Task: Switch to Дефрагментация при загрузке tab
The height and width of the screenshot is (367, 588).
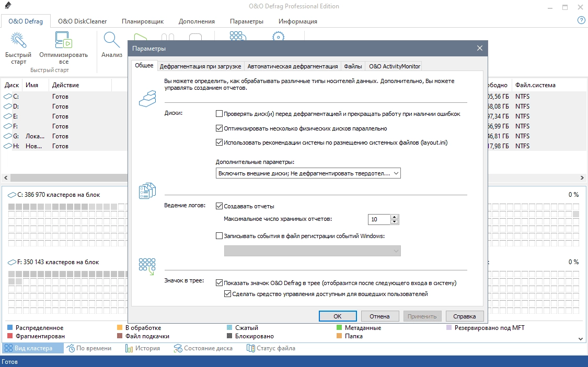Action: pyautogui.click(x=200, y=66)
